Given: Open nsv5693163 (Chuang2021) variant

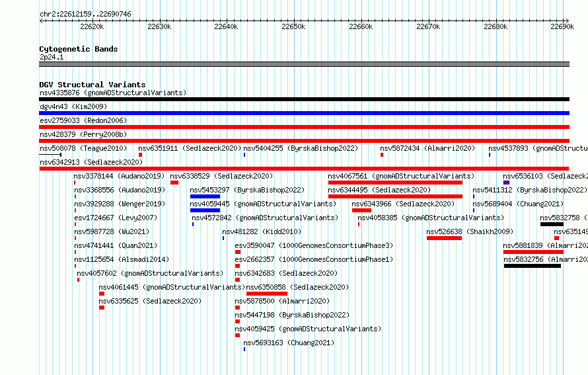Looking at the screenshot, I should pyautogui.click(x=289, y=343).
